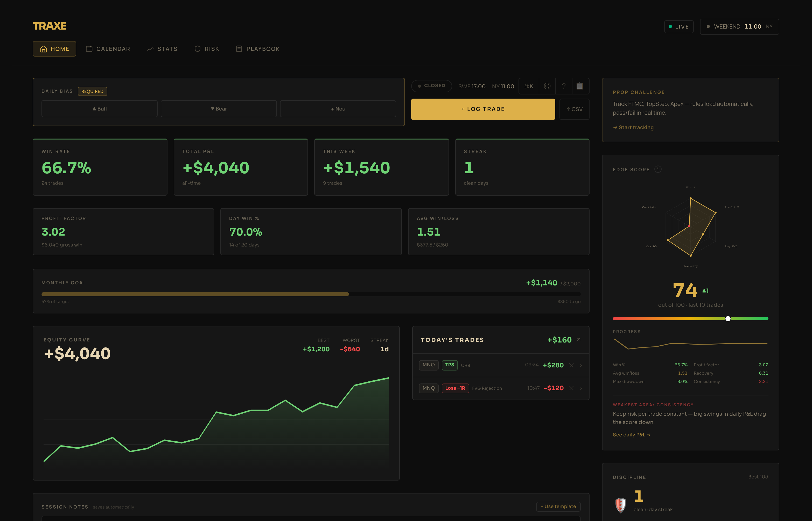812x521 pixels.
Task: Click the Loss -1R badge
Action: tap(455, 388)
